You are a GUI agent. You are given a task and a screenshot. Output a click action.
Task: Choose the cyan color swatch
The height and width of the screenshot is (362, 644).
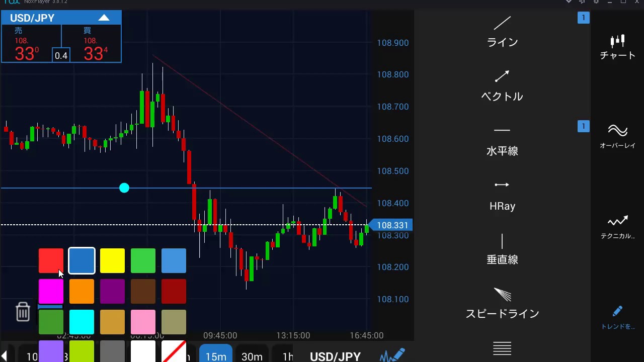click(82, 322)
